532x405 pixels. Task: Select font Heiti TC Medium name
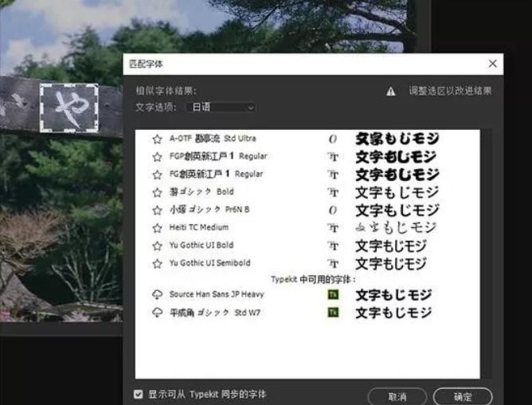pos(199,227)
